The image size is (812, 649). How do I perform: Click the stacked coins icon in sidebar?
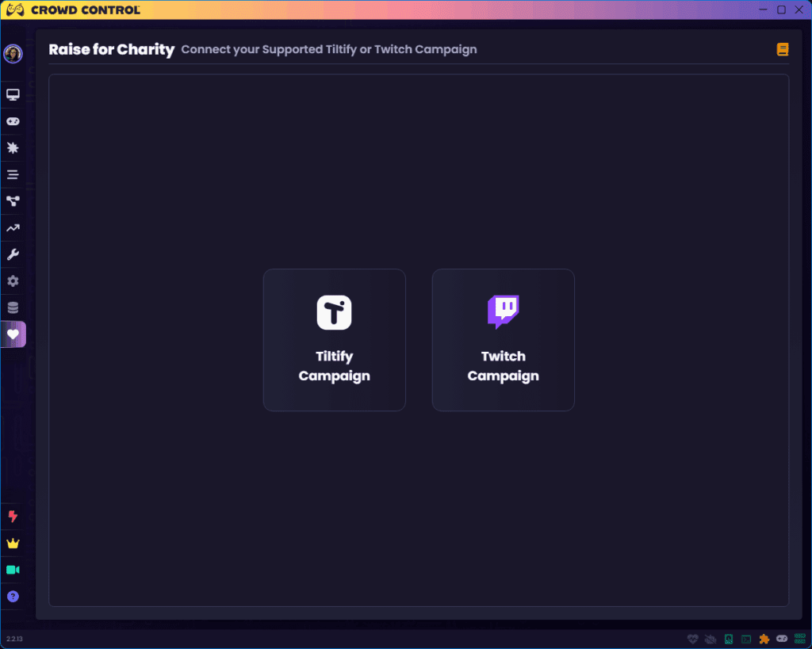[13, 307]
